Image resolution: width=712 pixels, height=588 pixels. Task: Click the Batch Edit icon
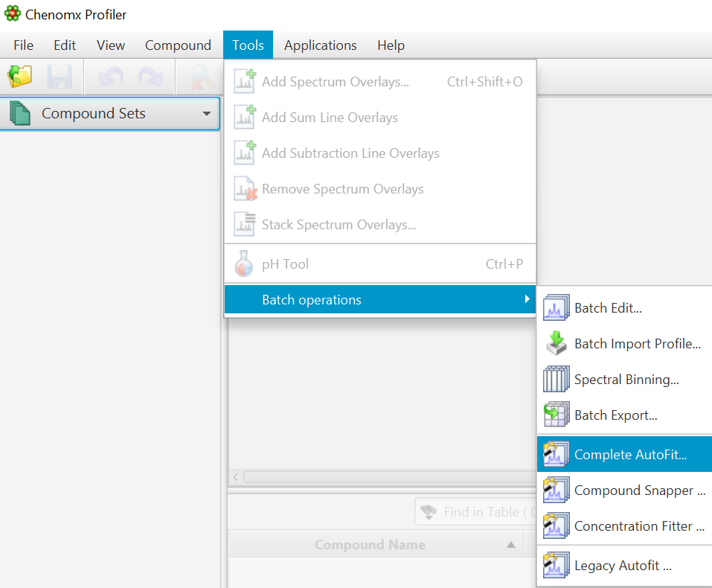[x=556, y=307]
